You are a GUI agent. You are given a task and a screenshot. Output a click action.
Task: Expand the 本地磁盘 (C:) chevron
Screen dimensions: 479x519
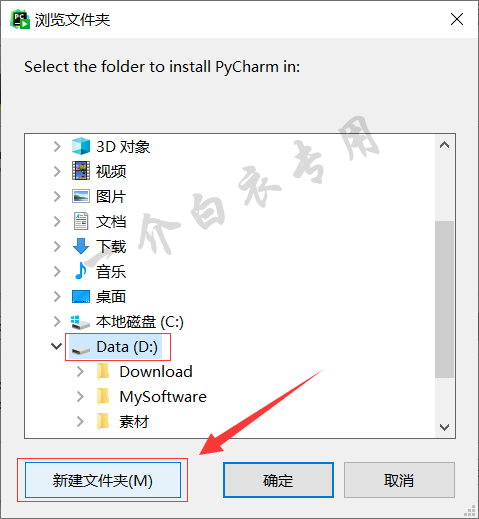click(57, 321)
